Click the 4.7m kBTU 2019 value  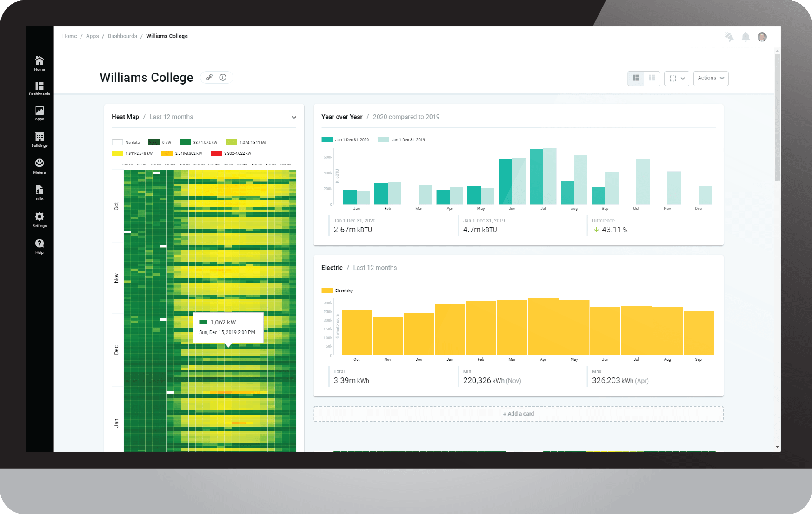tap(480, 230)
